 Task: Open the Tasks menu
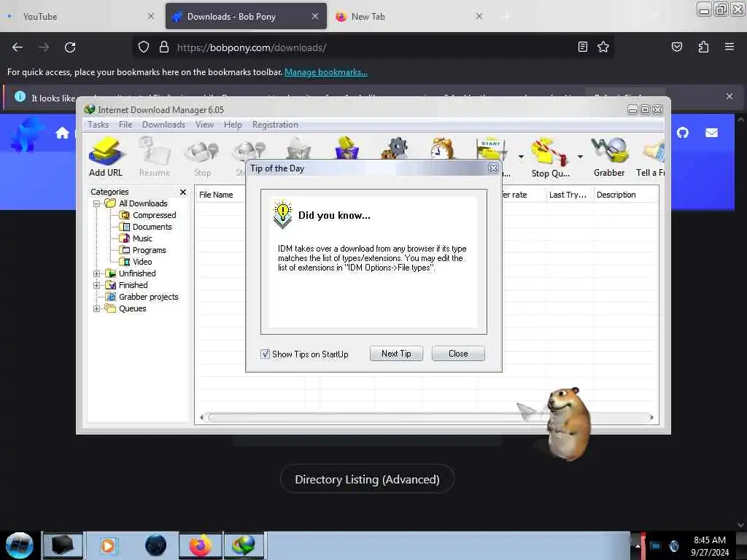point(98,124)
